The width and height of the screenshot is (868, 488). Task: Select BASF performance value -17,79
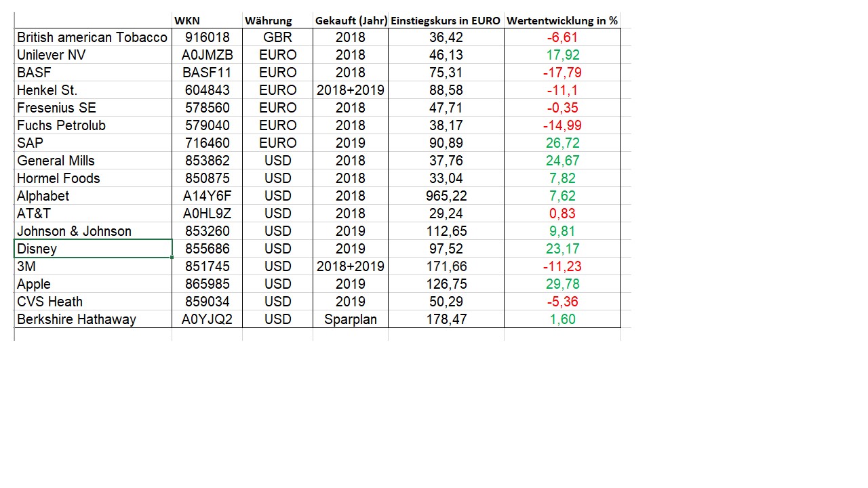click(x=562, y=73)
